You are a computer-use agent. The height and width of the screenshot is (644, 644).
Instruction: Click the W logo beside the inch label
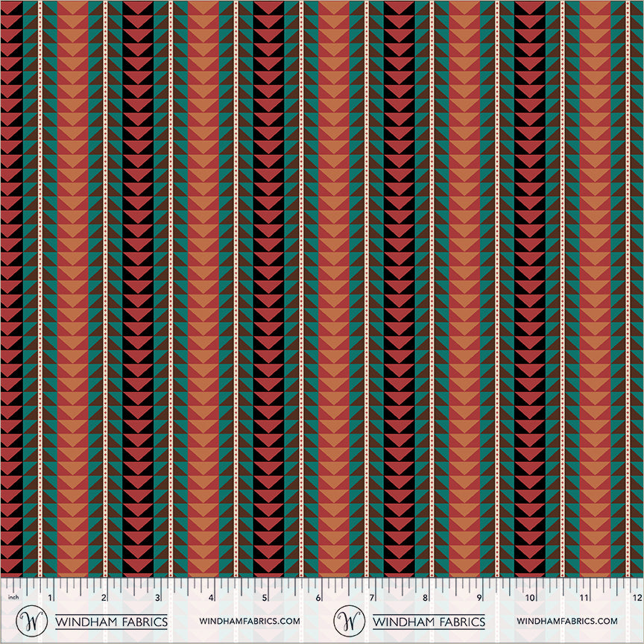coord(31,621)
